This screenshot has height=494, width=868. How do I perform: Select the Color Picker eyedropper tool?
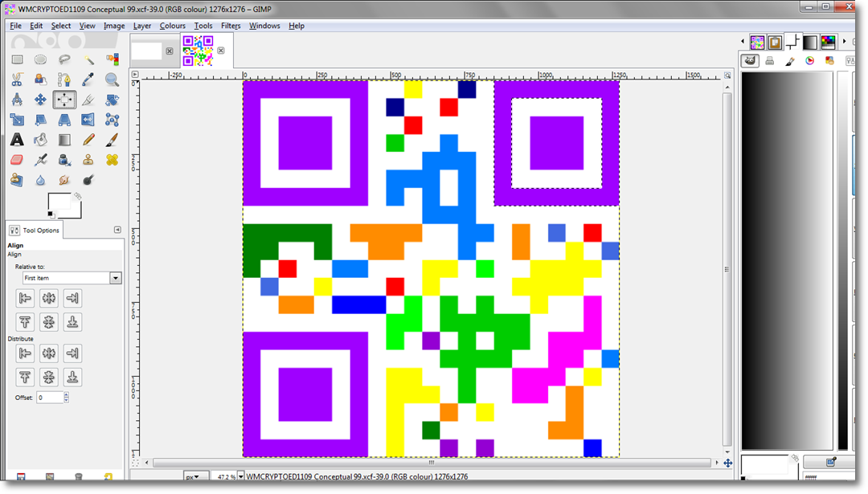click(x=88, y=80)
